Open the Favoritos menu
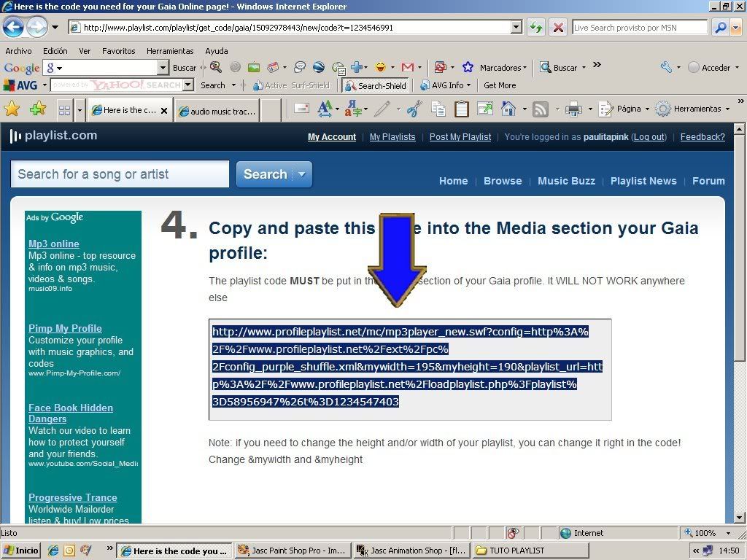 click(x=119, y=51)
